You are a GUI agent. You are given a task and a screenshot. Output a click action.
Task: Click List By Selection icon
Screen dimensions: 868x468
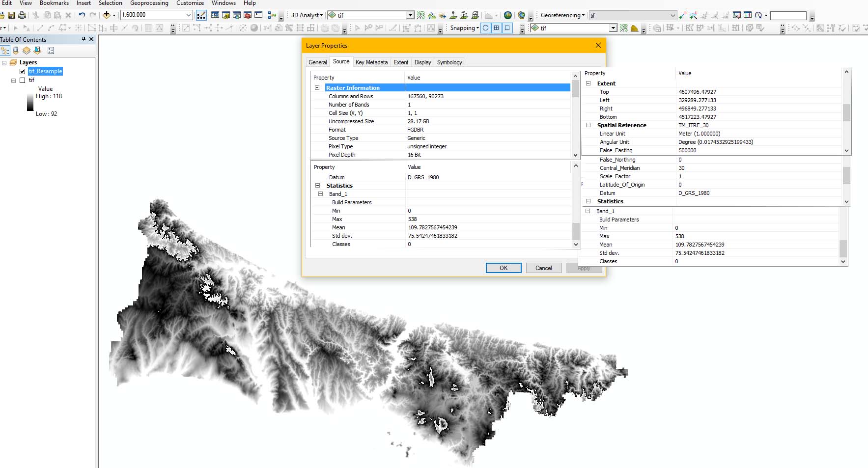tap(37, 51)
